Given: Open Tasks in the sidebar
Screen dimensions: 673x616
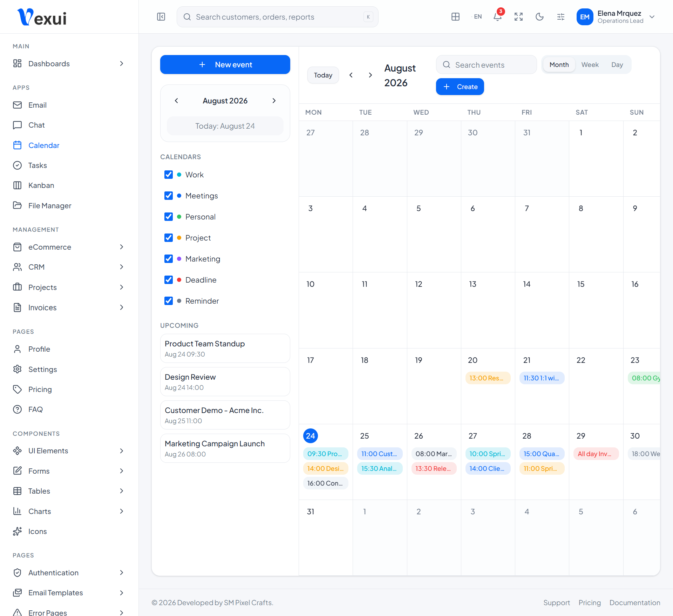Looking at the screenshot, I should (69, 165).
